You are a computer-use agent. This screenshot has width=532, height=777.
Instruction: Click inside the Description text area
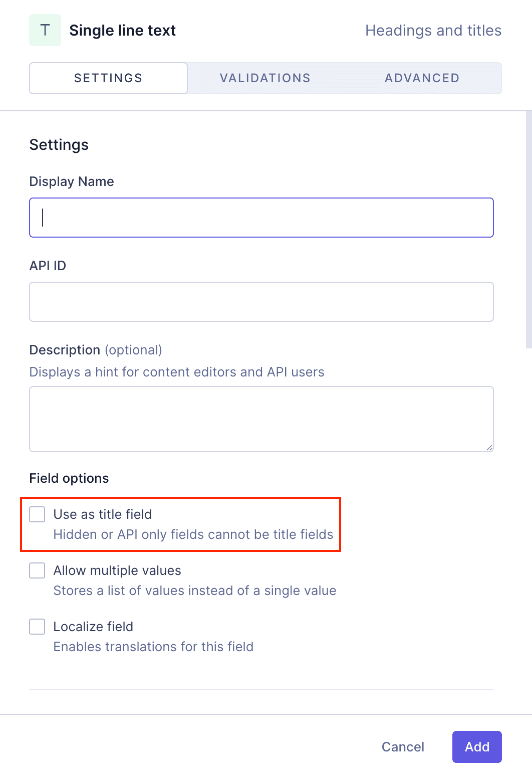tap(261, 419)
